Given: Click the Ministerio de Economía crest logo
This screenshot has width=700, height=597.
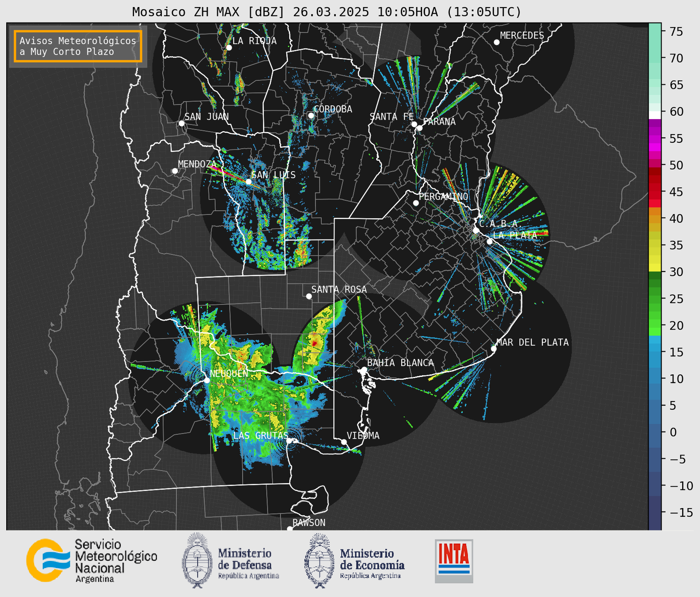Looking at the screenshot, I should pyautogui.click(x=320, y=560).
